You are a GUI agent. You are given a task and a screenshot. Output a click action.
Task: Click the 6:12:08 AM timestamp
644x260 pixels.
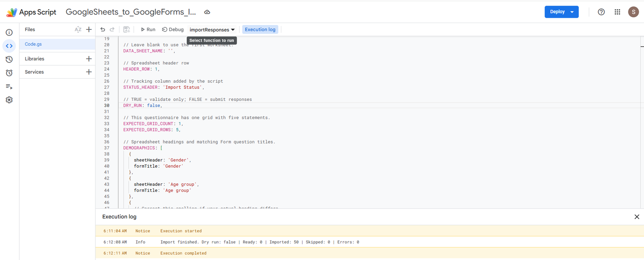coord(115,242)
